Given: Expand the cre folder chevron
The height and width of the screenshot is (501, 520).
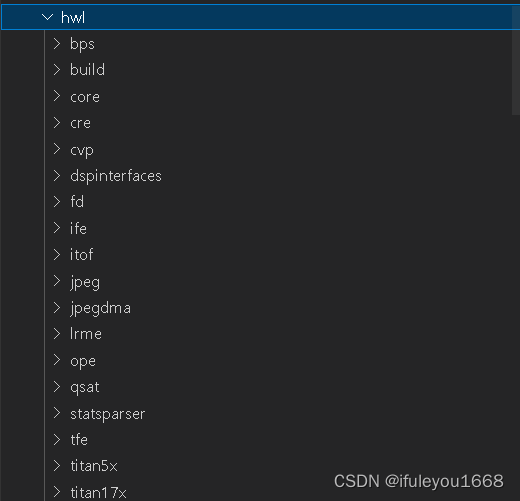Looking at the screenshot, I should click(57, 123).
